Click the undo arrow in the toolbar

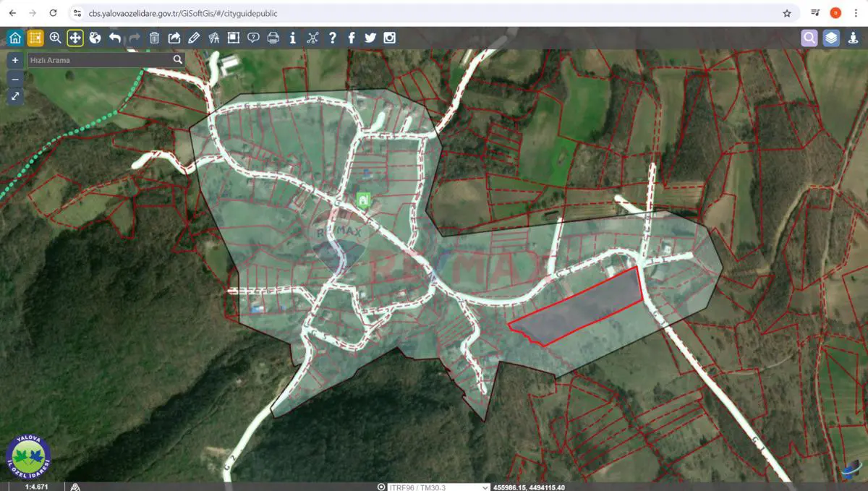coord(114,38)
